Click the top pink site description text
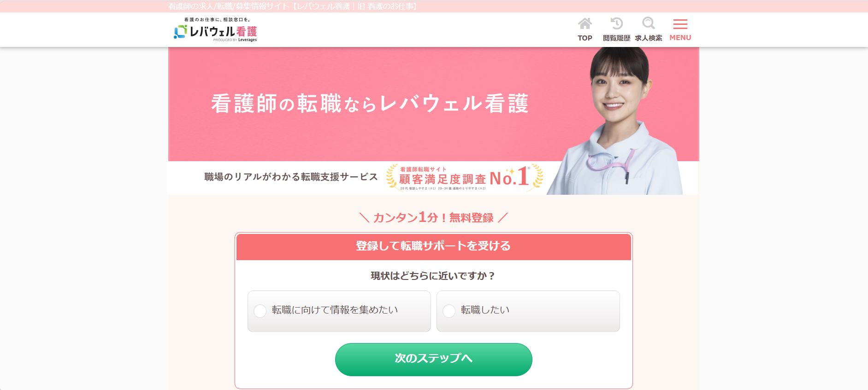 point(292,6)
